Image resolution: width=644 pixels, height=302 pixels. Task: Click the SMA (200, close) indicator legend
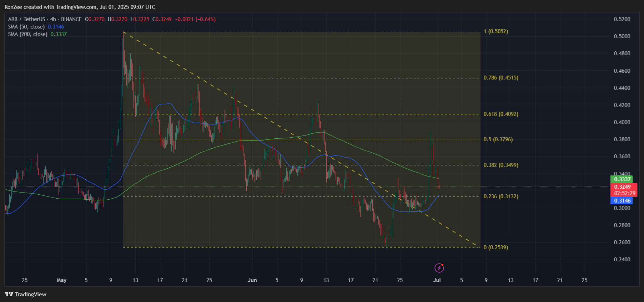click(28, 34)
